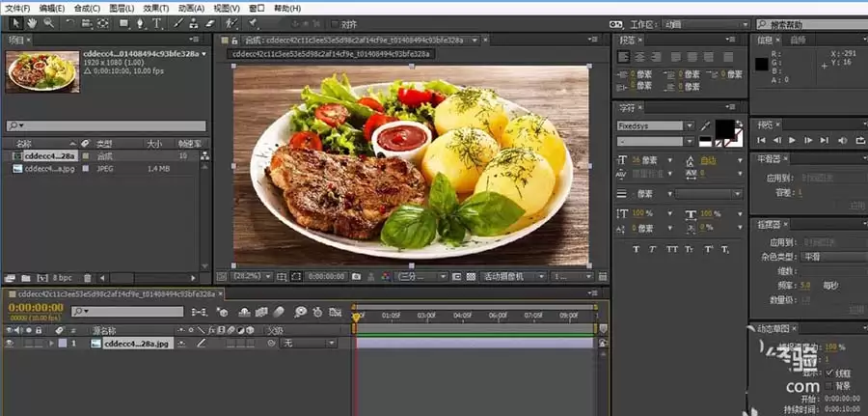The width and height of the screenshot is (868, 416).
Task: Check the 线框 wireframe checkbox
Action: click(829, 373)
